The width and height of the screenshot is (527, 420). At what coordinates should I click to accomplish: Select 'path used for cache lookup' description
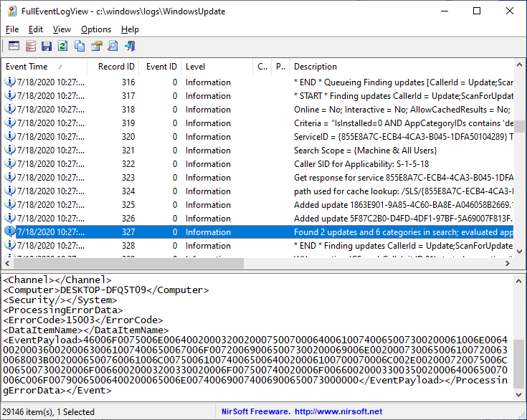pyautogui.click(x=403, y=191)
